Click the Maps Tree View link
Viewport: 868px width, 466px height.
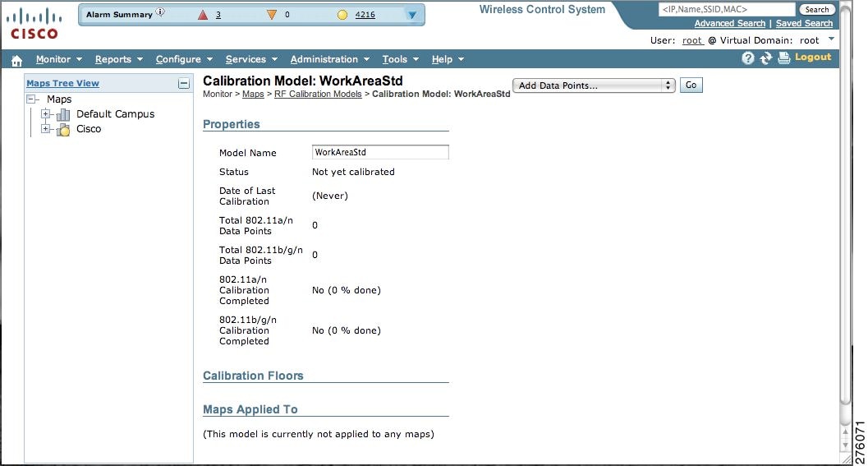click(x=62, y=83)
